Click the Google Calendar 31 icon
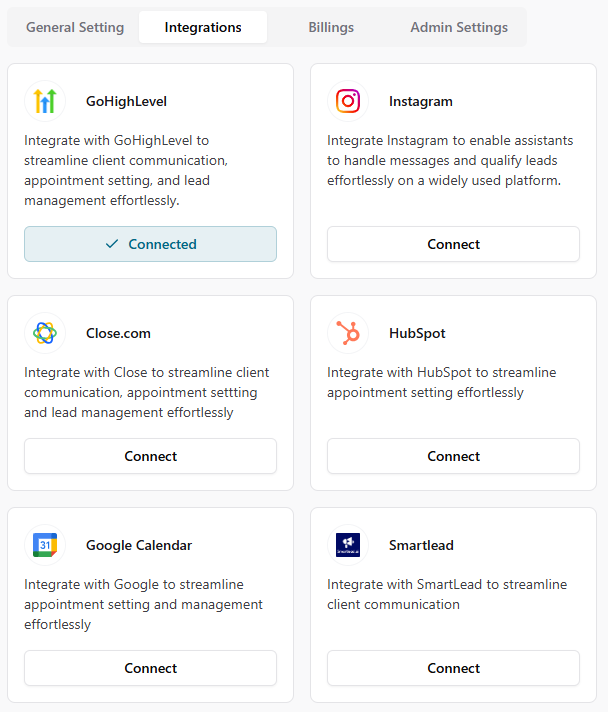 [x=45, y=545]
